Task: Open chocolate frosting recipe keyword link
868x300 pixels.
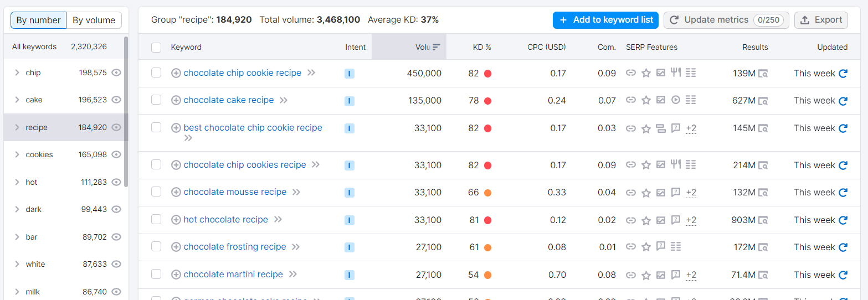Action: [235, 247]
